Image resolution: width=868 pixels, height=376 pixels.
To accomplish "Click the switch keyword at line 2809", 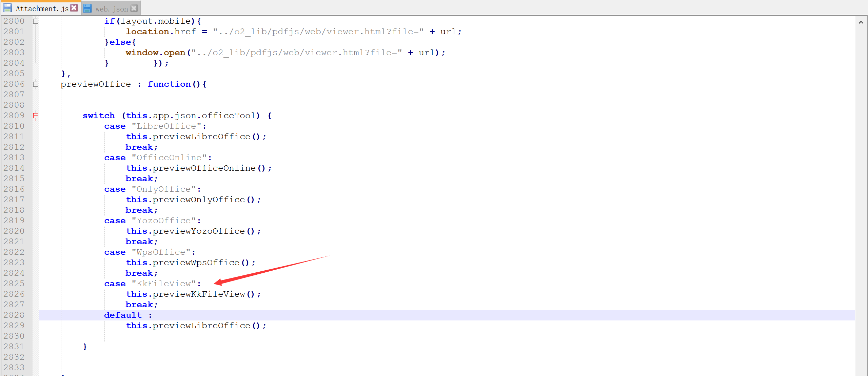I will tap(99, 116).
